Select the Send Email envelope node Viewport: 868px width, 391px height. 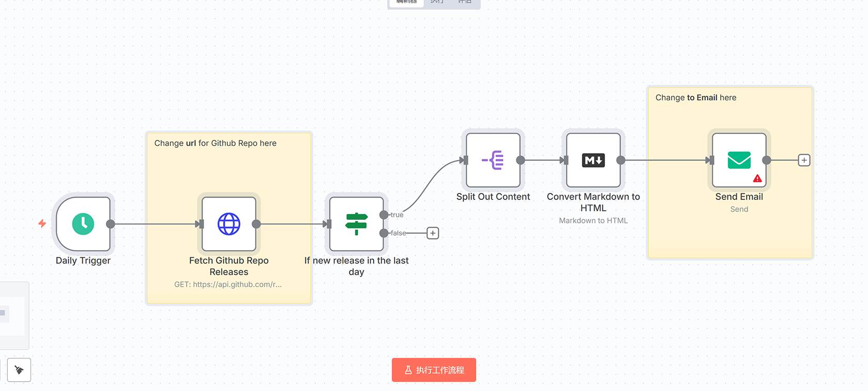coord(739,160)
